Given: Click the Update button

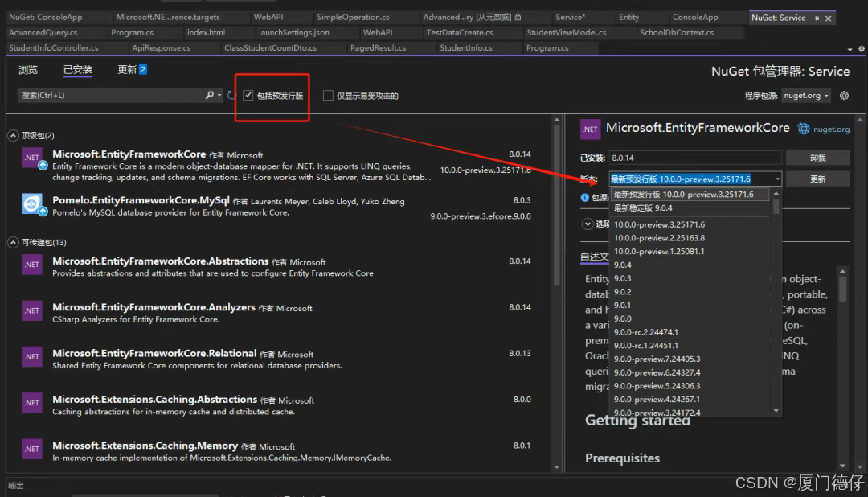Looking at the screenshot, I should (817, 179).
